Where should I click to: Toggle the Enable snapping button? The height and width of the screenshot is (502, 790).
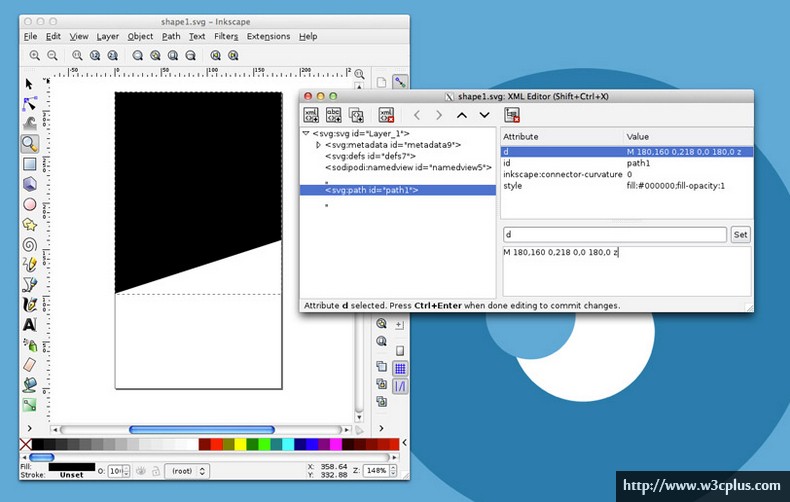400,82
